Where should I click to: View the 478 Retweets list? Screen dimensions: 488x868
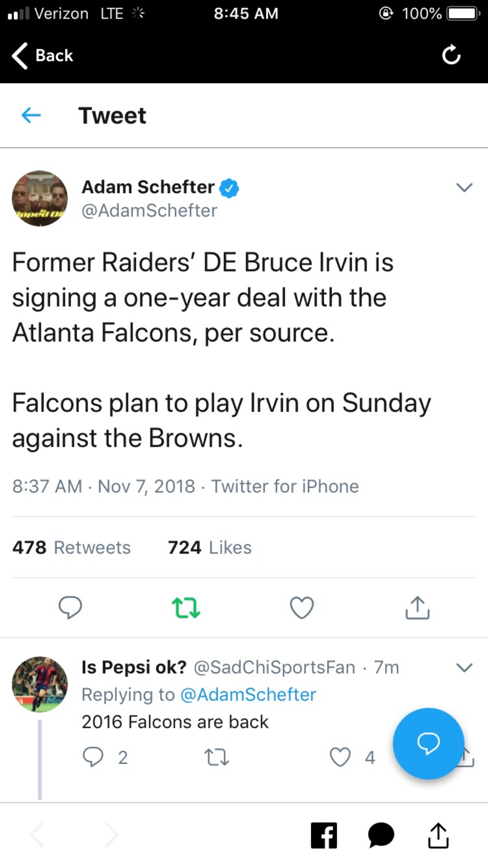coord(71,548)
